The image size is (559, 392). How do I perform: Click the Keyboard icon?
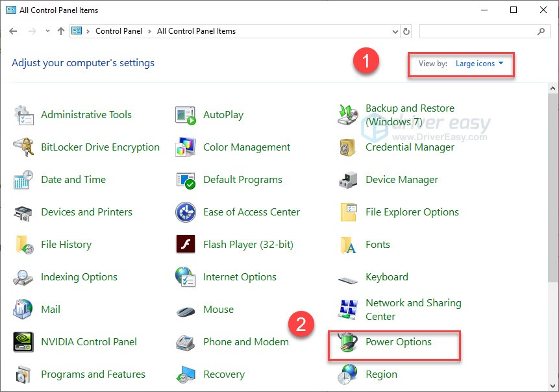347,281
